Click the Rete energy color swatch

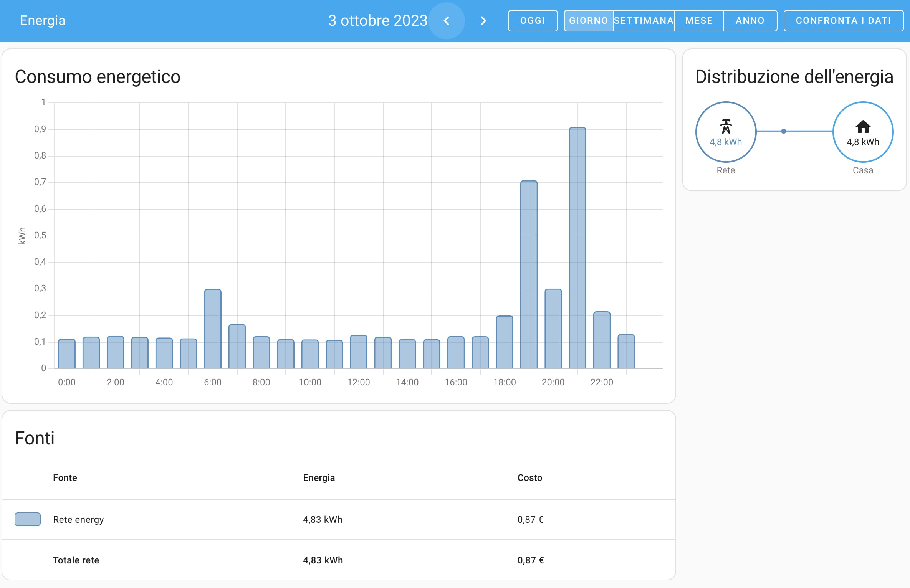click(28, 519)
